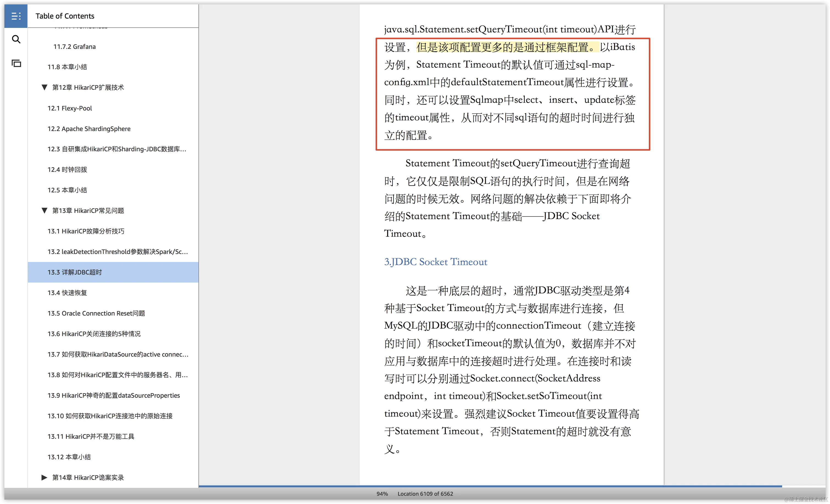Click the Location 6109 of 6562 indicator
830x504 pixels.
425,494
